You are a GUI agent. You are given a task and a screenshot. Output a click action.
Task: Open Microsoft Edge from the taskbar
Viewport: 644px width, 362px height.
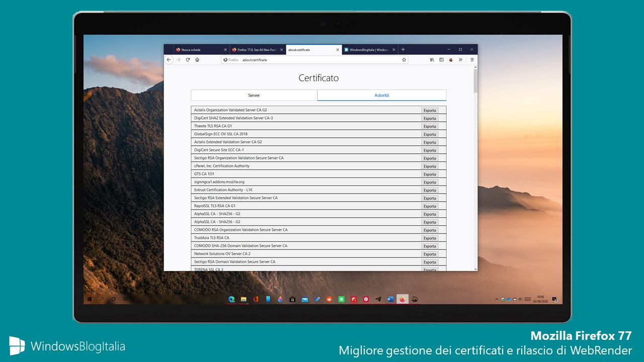pyautogui.click(x=231, y=299)
